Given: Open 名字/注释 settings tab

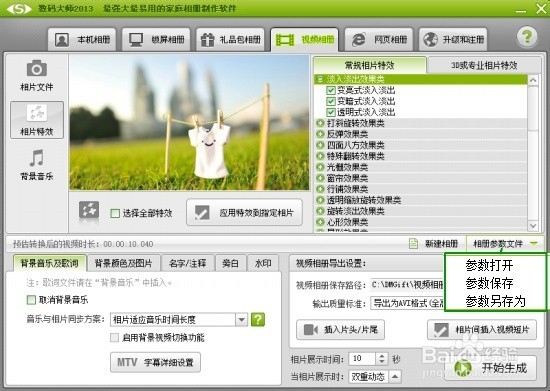Looking at the screenshot, I should [x=188, y=263].
